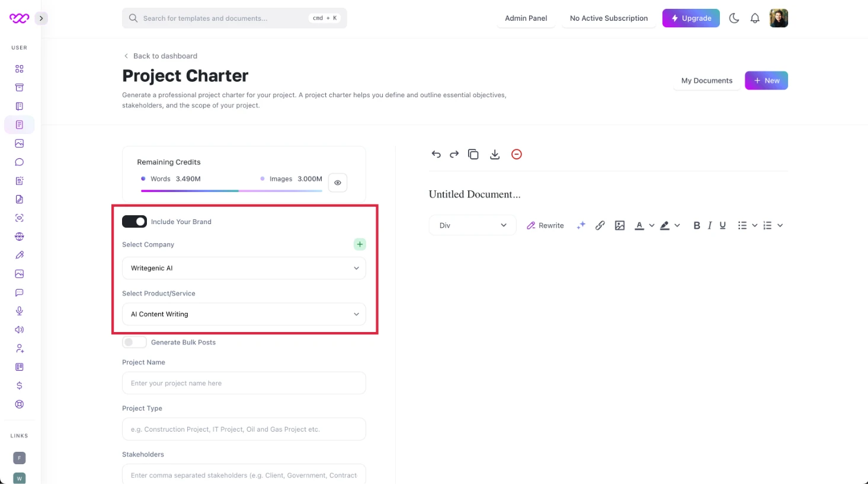Open the Select Company dropdown
Screen dimensions: 868x501
pyautogui.click(x=244, y=268)
